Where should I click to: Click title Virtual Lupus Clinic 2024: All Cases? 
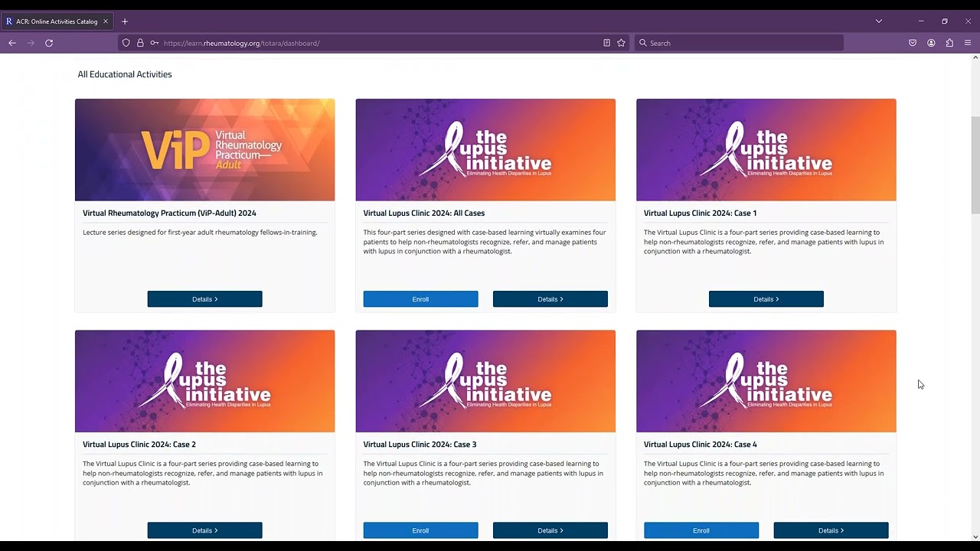pyautogui.click(x=424, y=214)
